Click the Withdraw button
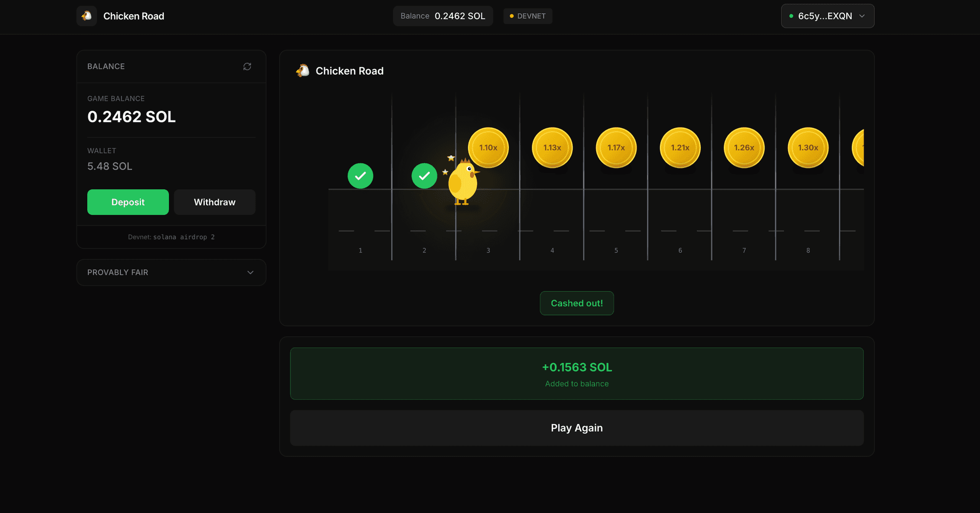 tap(214, 202)
